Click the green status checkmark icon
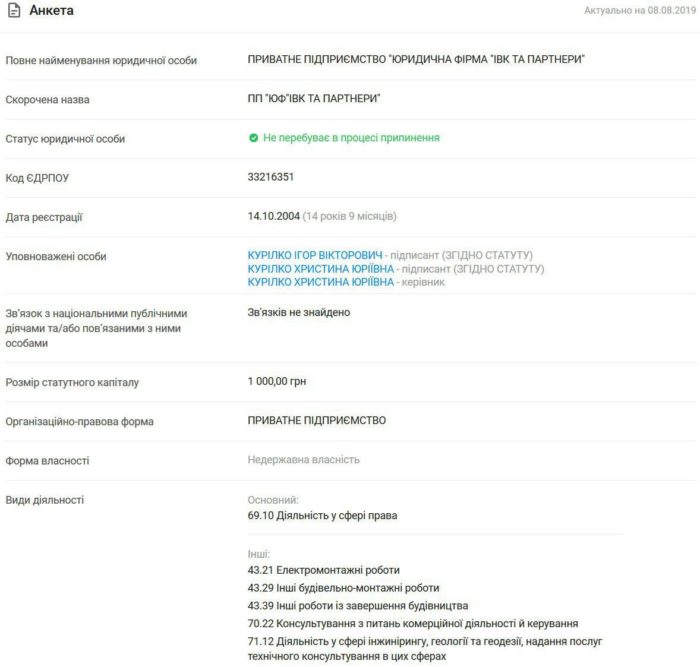 [x=254, y=138]
